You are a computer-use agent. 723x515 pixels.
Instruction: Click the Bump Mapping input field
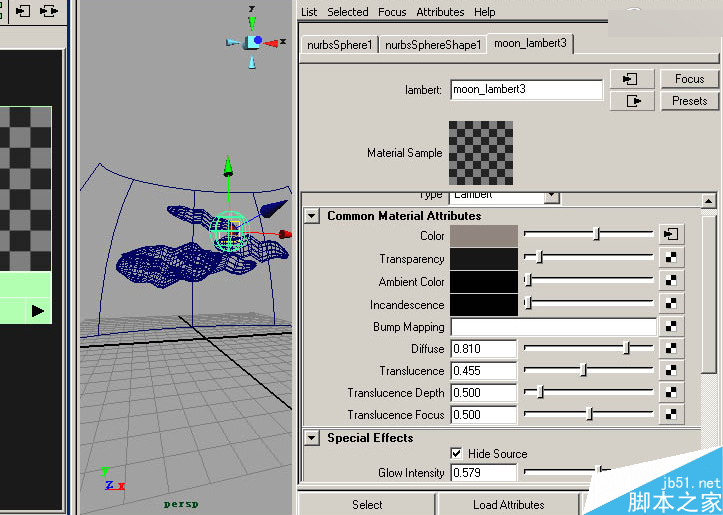553,327
